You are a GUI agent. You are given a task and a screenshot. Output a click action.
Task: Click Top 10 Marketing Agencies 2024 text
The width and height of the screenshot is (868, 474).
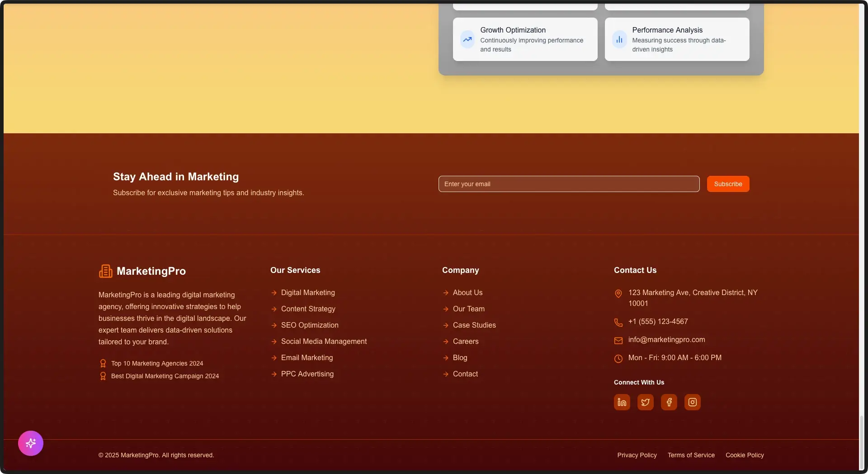click(157, 363)
